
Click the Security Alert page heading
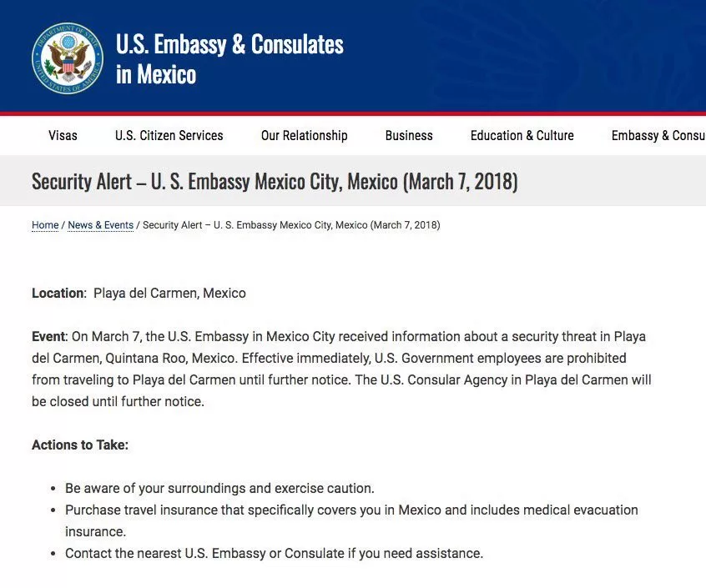pyautogui.click(x=275, y=181)
